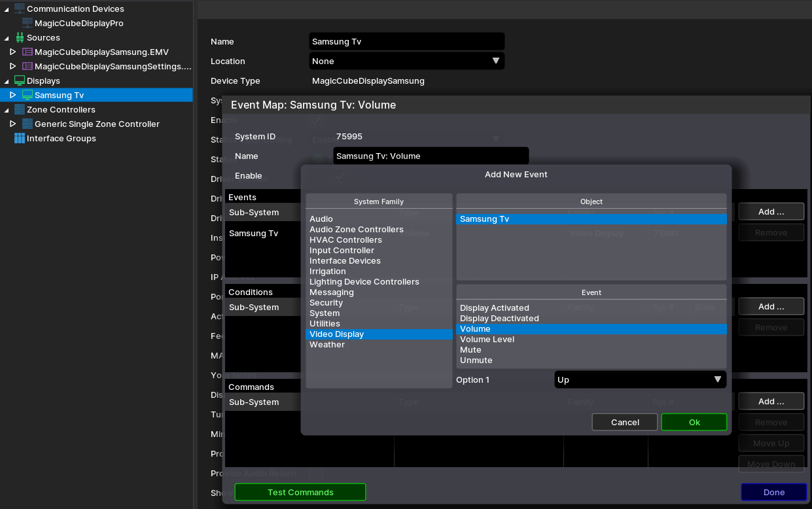
Task: Click the MagicCubeDisplayPro device icon
Action: [x=27, y=23]
